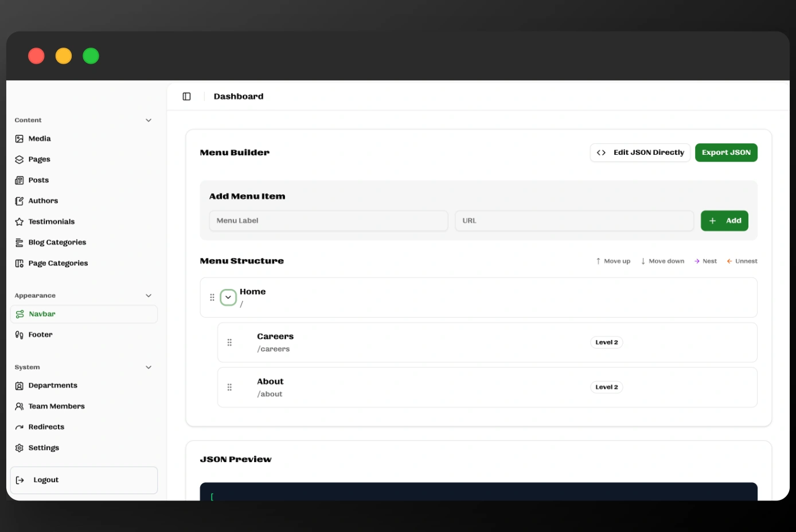Toggle the sidebar panel icon
796x532 pixels.
186,96
